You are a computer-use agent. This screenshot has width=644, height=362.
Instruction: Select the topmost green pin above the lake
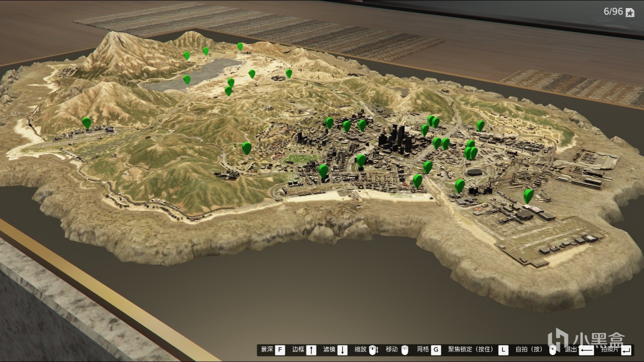pos(240,46)
